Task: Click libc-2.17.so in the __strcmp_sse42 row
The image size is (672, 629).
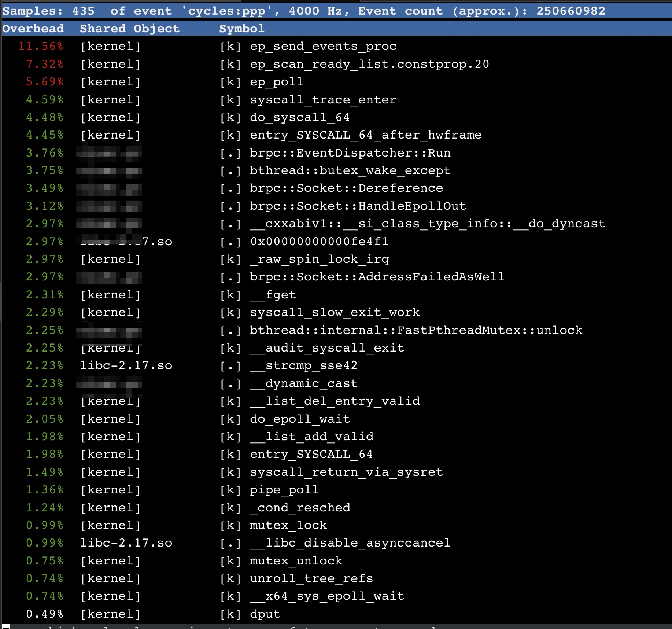Action: tap(126, 365)
